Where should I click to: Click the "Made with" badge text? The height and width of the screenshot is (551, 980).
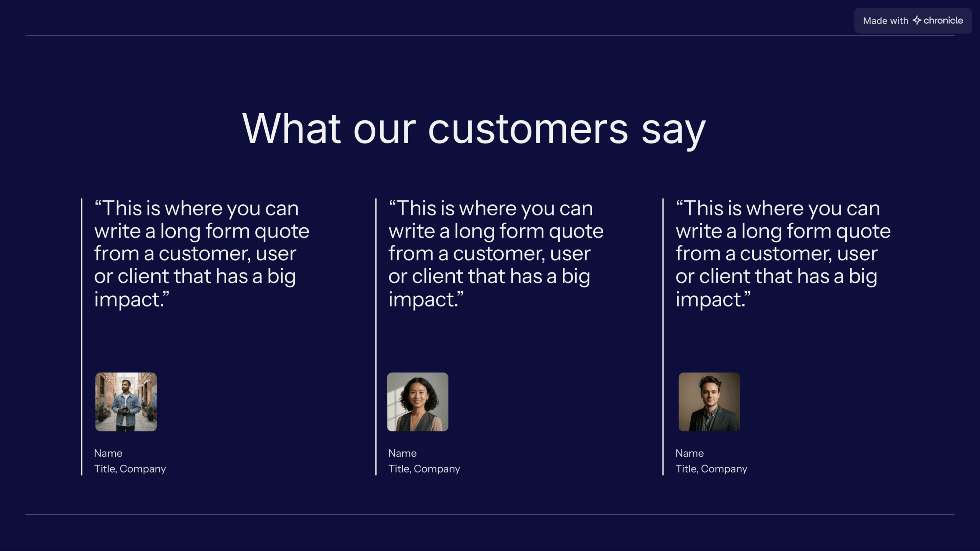point(885,21)
